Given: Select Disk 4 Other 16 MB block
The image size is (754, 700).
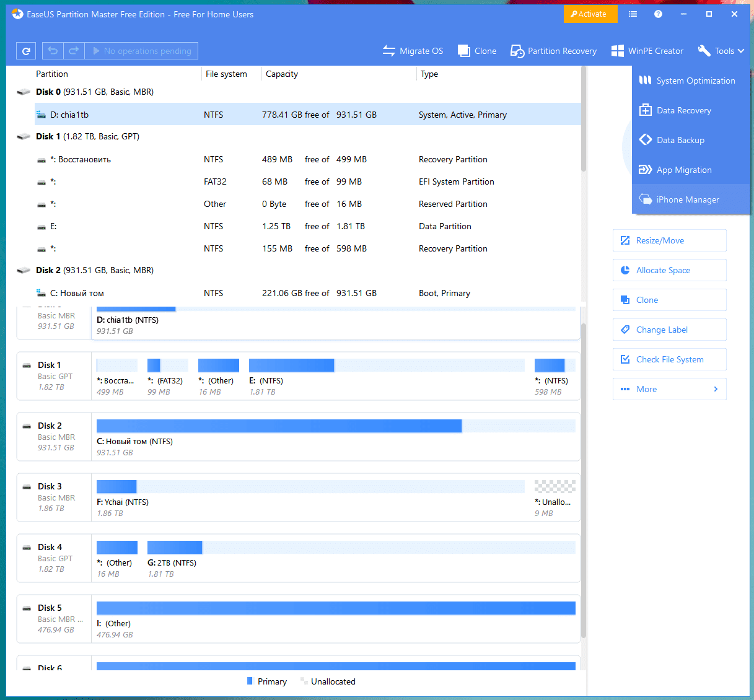Looking at the screenshot, I should [x=116, y=558].
